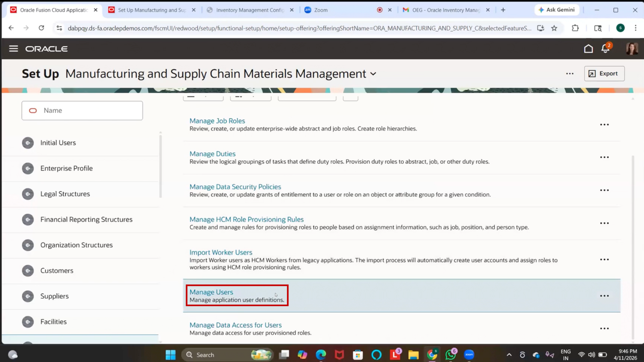
Task: Open File Explorer from the taskbar
Action: coord(413,355)
